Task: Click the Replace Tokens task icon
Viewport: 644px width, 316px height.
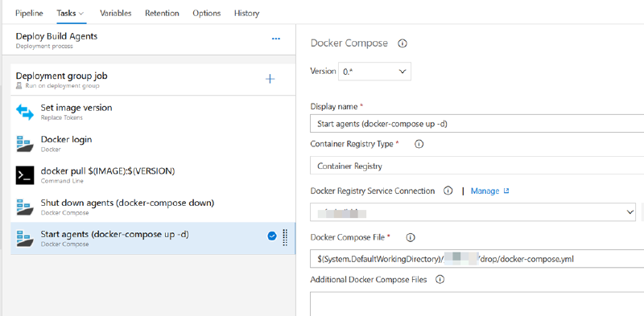Action: [x=25, y=112]
